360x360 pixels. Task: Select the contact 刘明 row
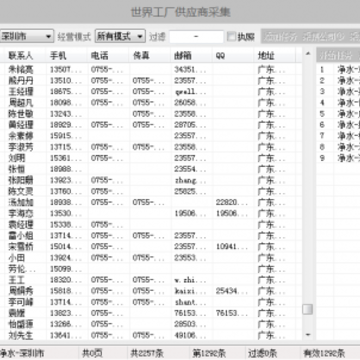tap(150, 158)
